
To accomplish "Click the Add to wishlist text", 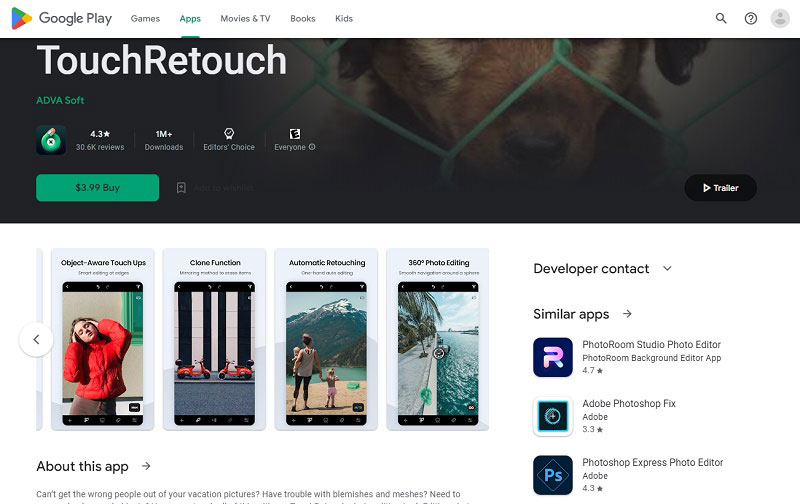I will [223, 188].
